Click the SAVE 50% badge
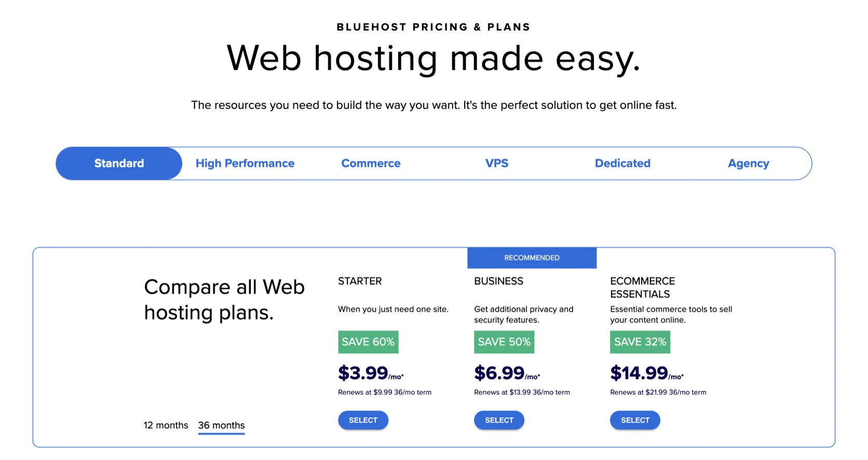The image size is (868, 460). coord(504,342)
